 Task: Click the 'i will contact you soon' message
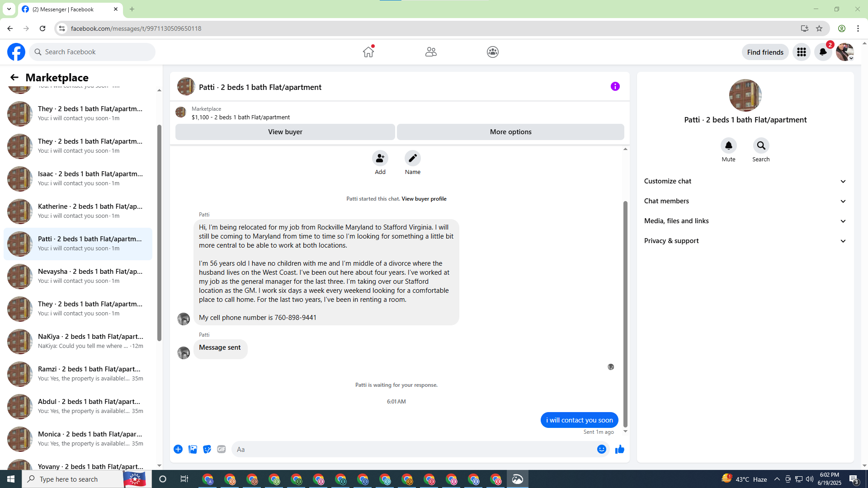pos(580,420)
